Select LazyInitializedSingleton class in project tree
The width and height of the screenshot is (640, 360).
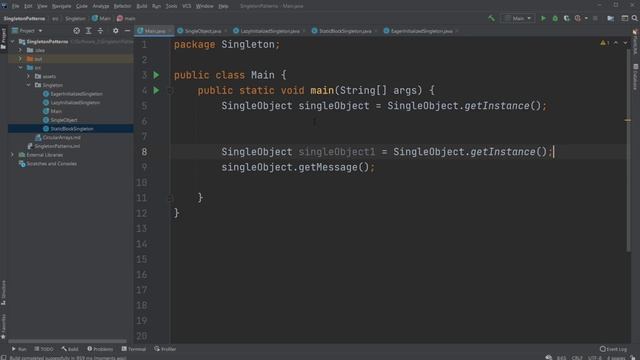coord(71,102)
